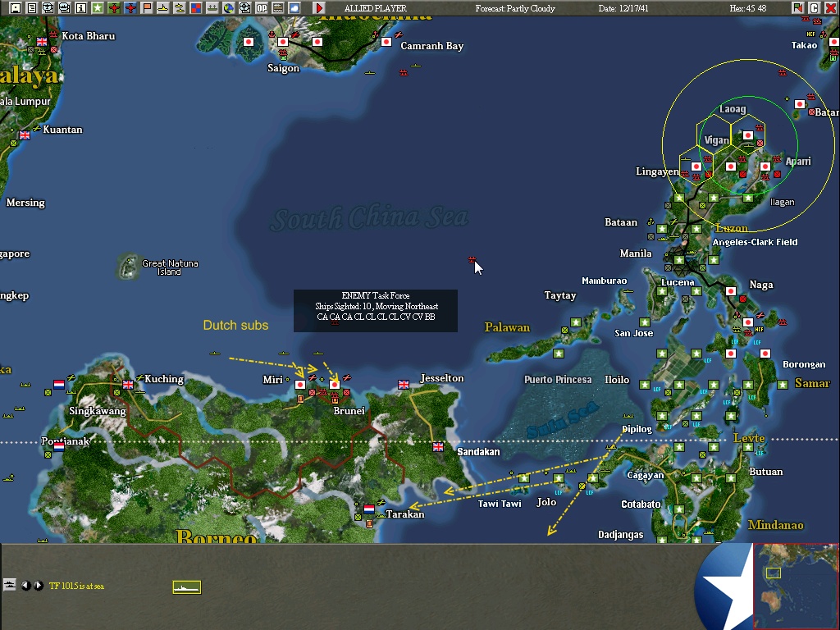Click the world minimap thumbnail
This screenshot has width=840, height=630.
click(796, 586)
